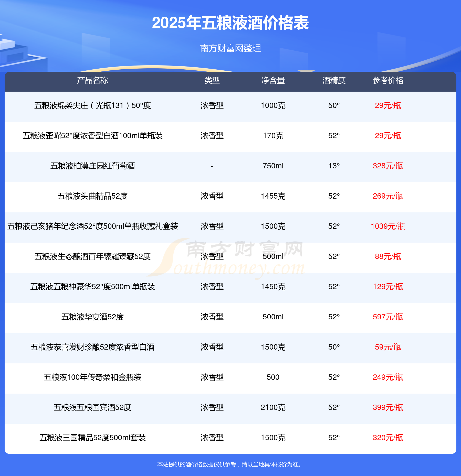Select product 五粮液生态酿酒百年臻耀臻藏52度

click(92, 256)
